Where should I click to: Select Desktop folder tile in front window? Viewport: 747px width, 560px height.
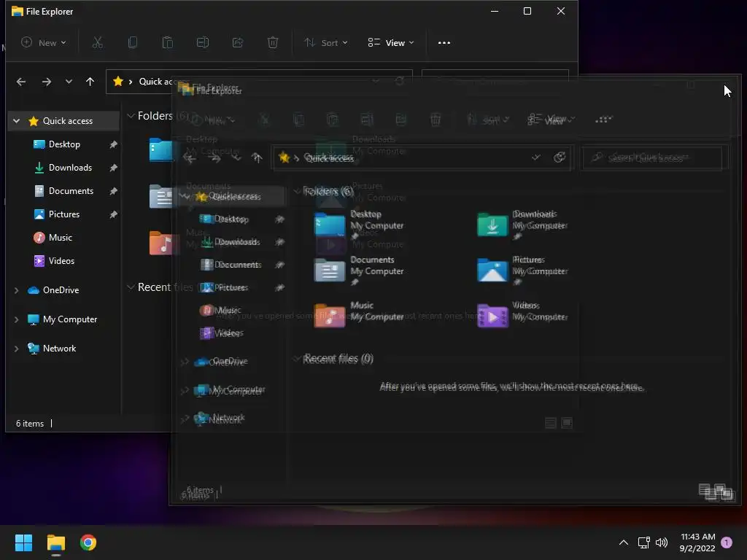(x=360, y=225)
